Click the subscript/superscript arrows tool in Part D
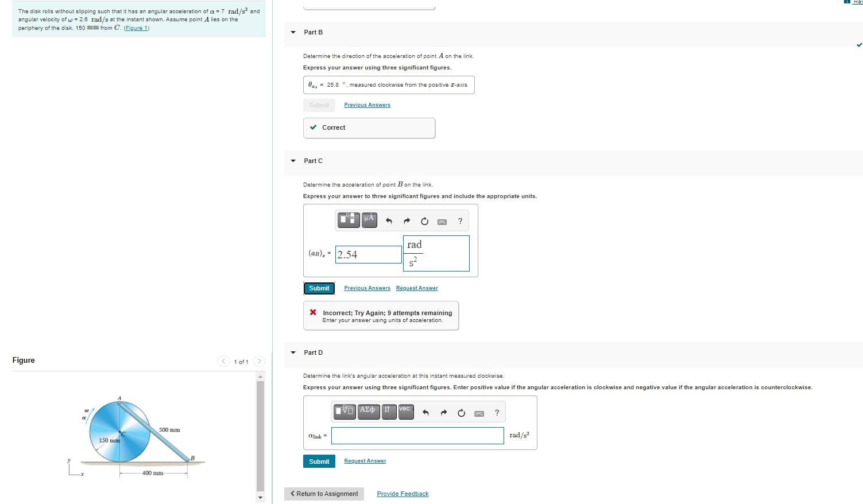863x504 pixels. (x=389, y=412)
